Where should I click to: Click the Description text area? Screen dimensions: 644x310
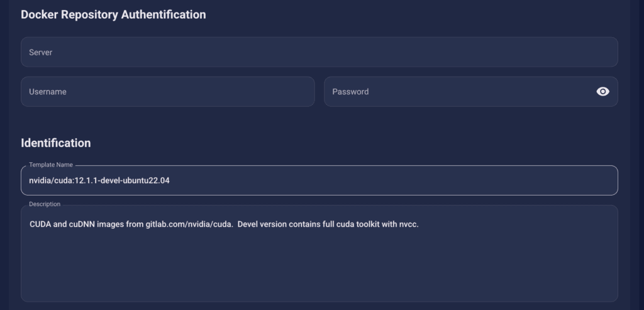(x=319, y=253)
